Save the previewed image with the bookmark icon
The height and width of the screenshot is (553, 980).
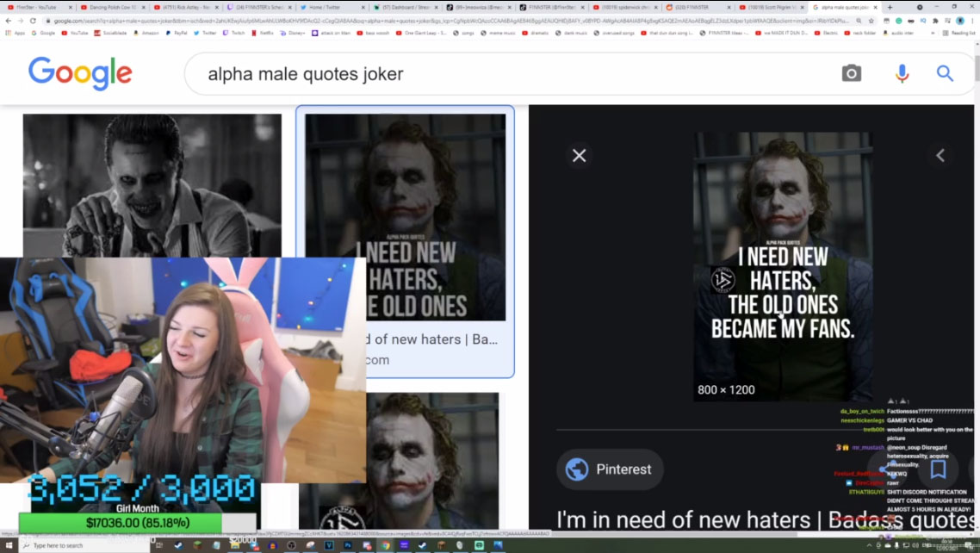coord(938,469)
